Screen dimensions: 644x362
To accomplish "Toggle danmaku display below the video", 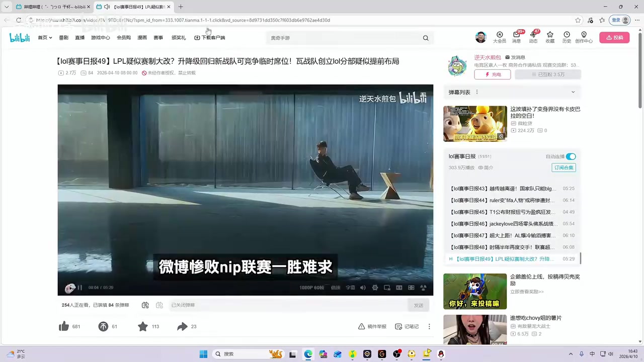I will tap(145, 305).
